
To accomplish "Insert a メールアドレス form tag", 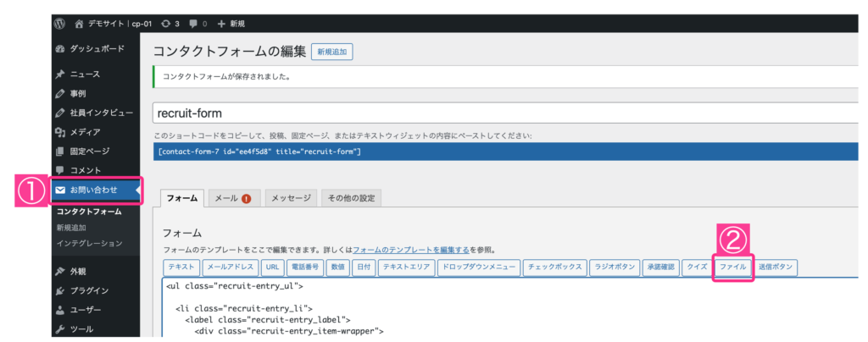I will pyautogui.click(x=231, y=268).
